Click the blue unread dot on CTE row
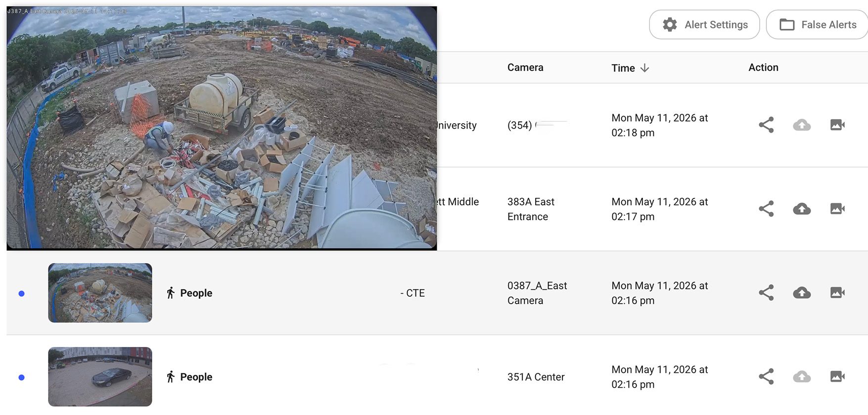The image size is (868, 415). (x=21, y=293)
